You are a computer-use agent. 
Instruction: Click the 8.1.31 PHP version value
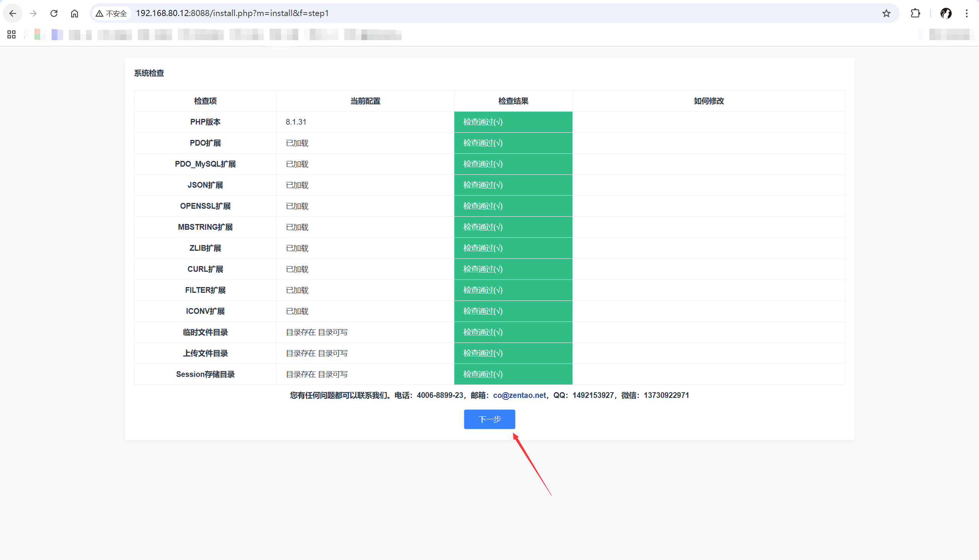(x=296, y=122)
